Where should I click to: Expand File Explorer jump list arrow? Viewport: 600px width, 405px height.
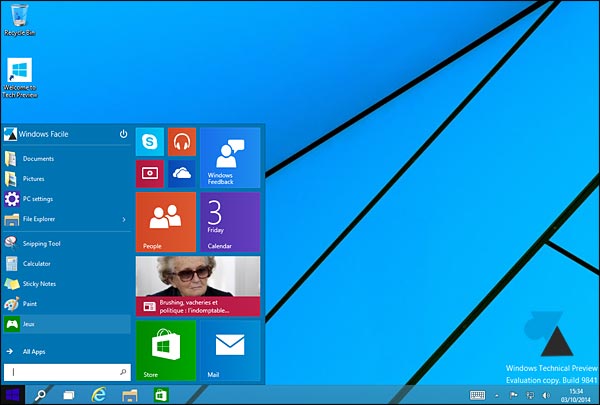(x=124, y=219)
